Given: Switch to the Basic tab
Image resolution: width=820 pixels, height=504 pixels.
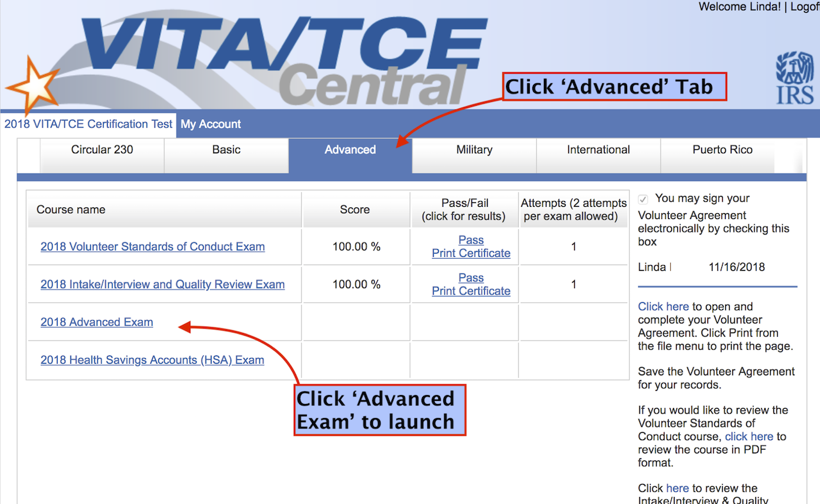Looking at the screenshot, I should [x=226, y=154].
